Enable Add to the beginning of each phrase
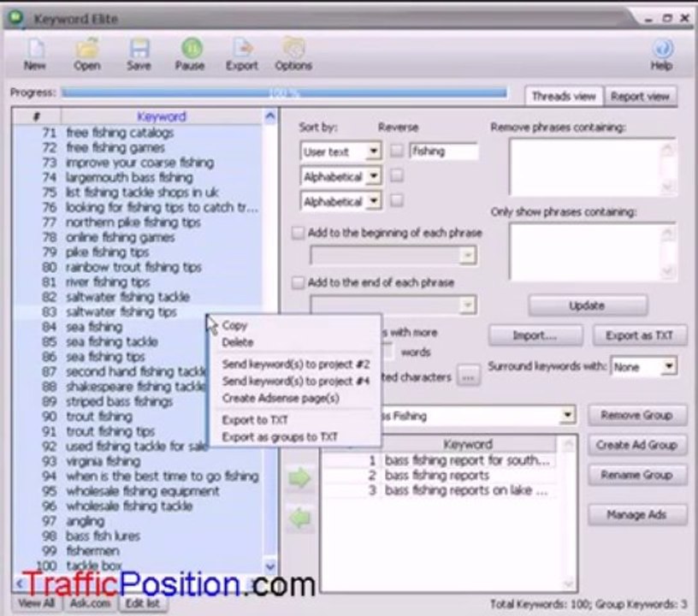The width and height of the screenshot is (698, 616). (298, 233)
